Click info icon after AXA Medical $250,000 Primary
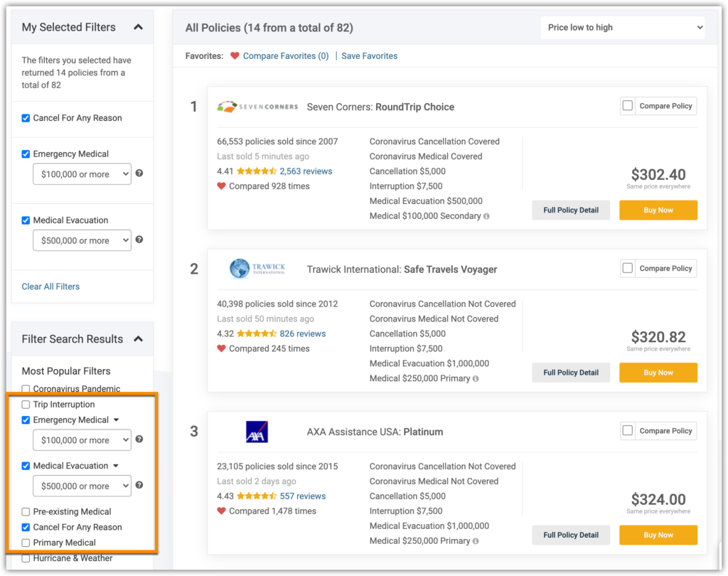 coord(476,541)
